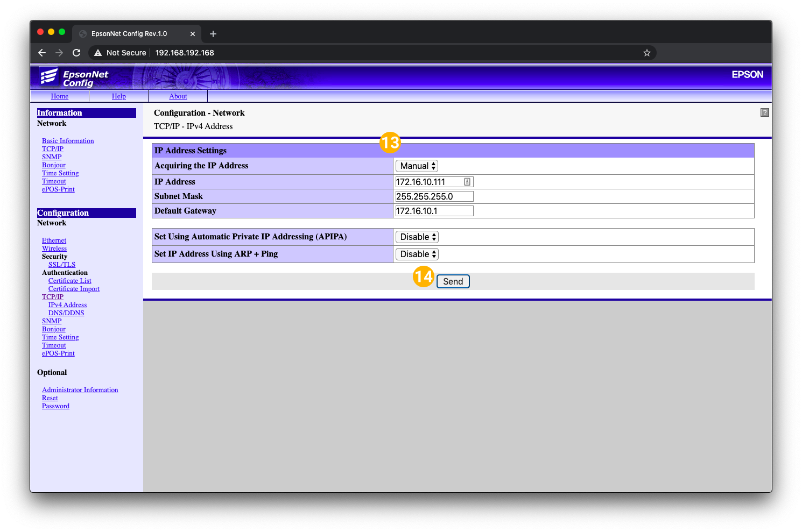This screenshot has height=532, width=802.
Task: Click the Configuration - Network heading
Action: point(199,113)
